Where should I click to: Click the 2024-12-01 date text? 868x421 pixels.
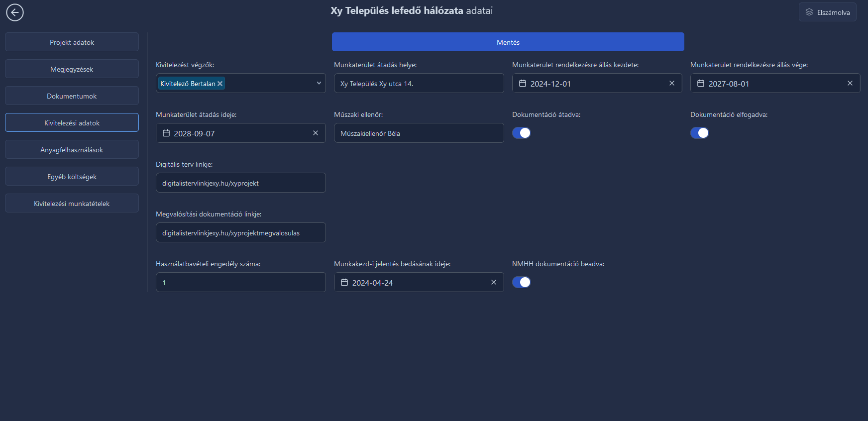tap(550, 84)
